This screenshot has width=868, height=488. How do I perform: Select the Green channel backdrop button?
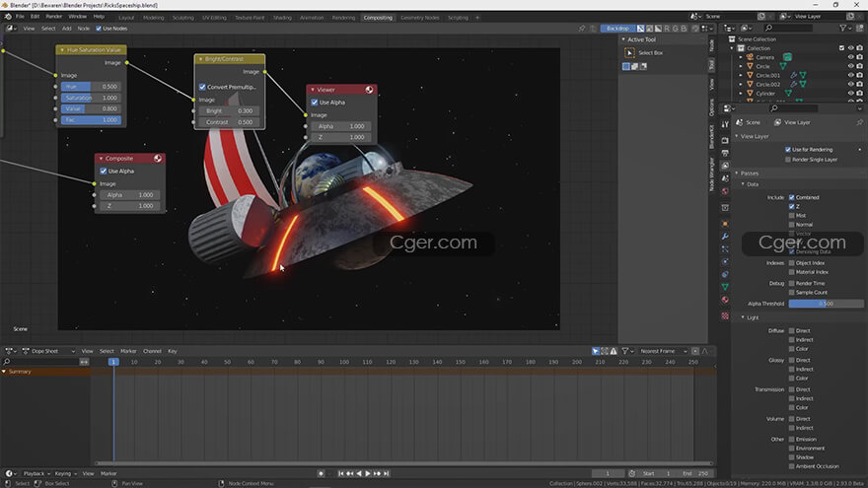(x=675, y=29)
